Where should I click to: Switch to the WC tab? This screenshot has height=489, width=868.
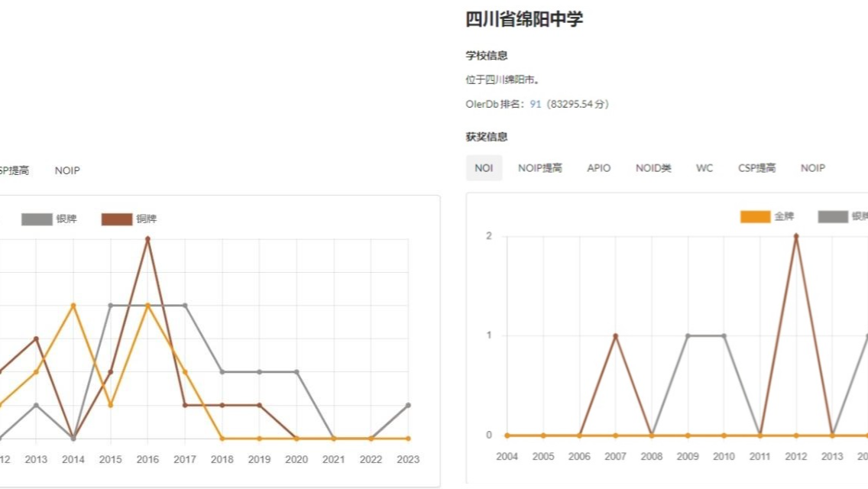704,168
